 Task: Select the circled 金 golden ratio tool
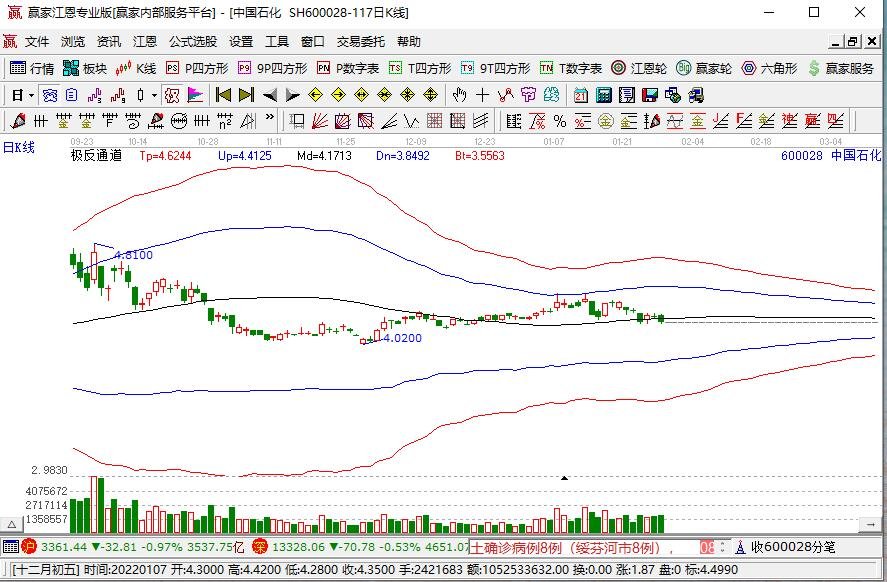(x=606, y=120)
